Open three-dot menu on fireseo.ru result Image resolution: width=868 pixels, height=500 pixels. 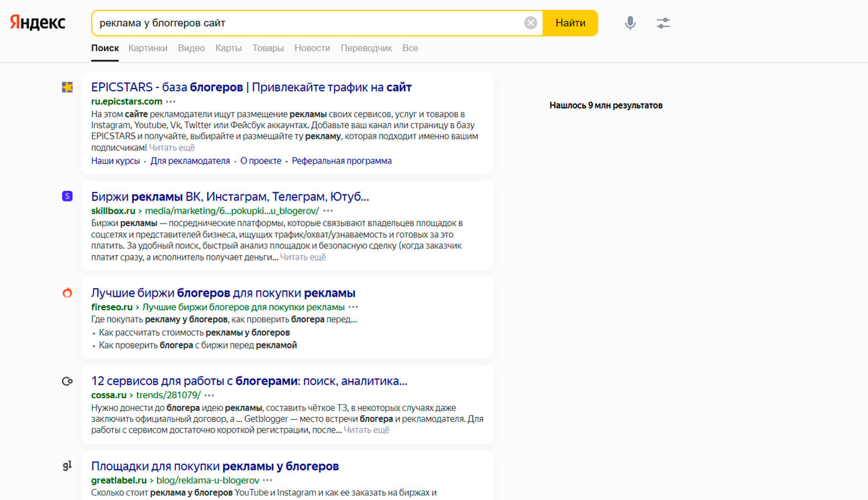(x=353, y=307)
